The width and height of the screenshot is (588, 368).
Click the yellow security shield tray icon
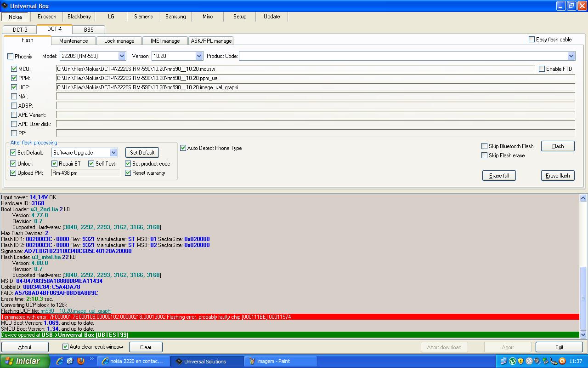[521, 361]
